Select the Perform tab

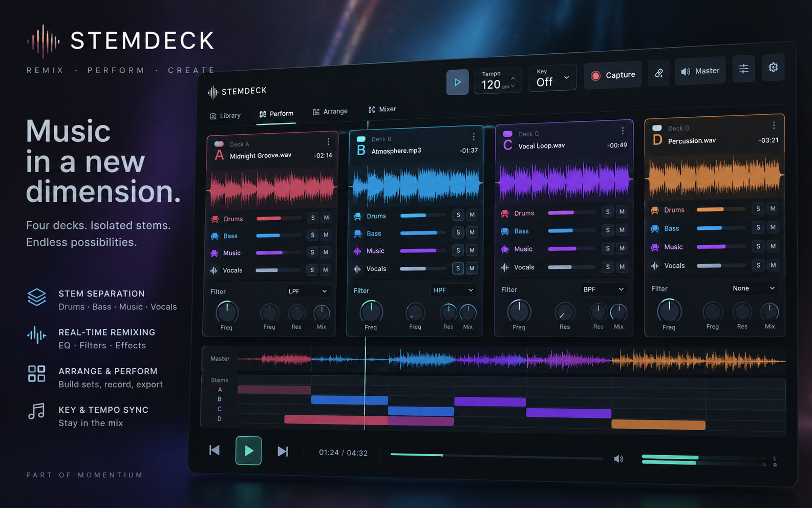(x=276, y=114)
